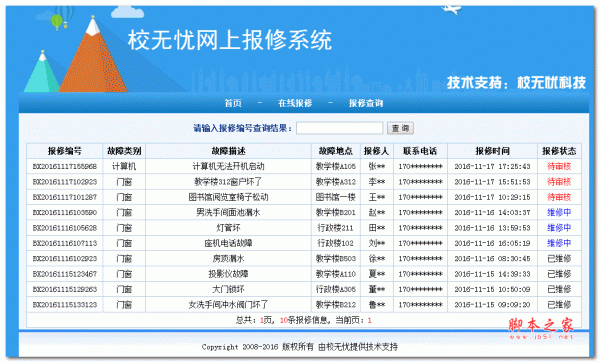Click the 灯管坏 description cell

228,228
